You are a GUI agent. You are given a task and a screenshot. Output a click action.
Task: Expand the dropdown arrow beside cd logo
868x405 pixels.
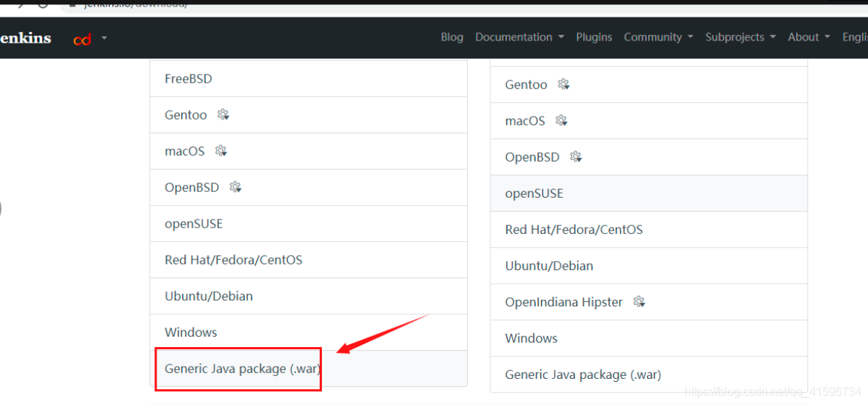(104, 38)
